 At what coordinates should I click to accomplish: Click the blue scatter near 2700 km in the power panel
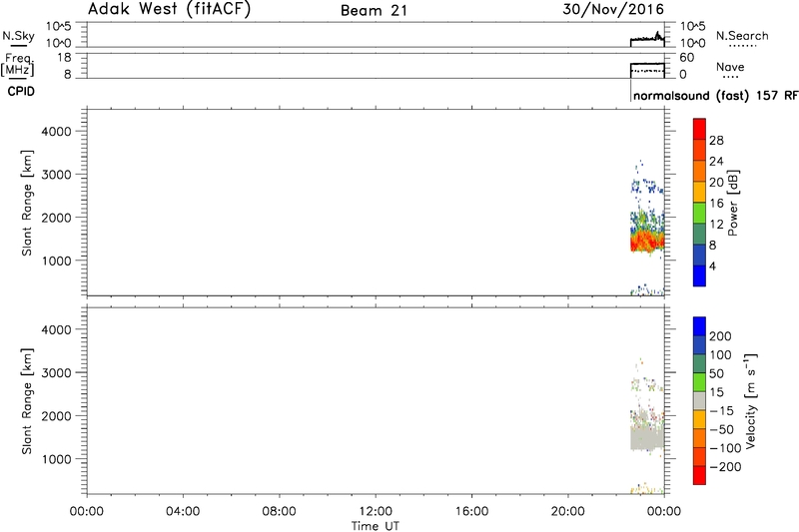646,186
